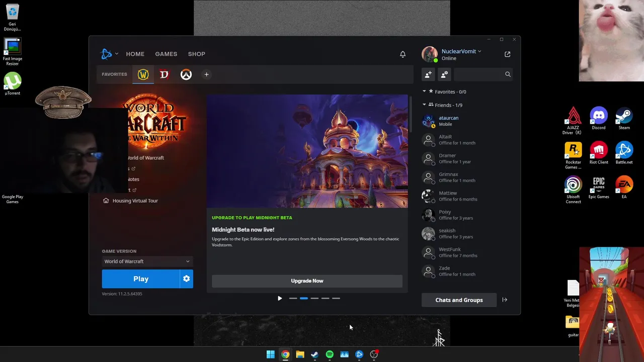The height and width of the screenshot is (362, 644).
Task: Select friend Grimnax in the list
Action: tap(466, 177)
